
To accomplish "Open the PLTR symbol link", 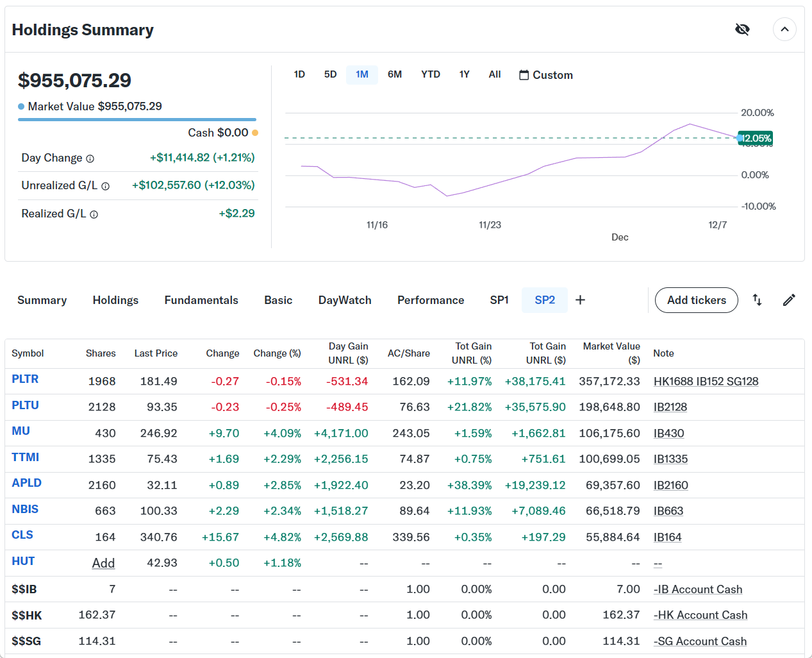I will (25, 379).
